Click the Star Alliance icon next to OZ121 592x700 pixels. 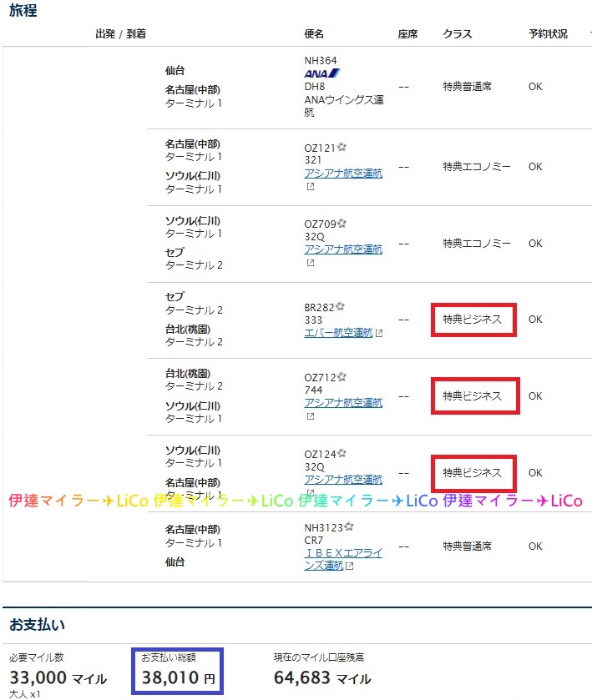pos(342,147)
